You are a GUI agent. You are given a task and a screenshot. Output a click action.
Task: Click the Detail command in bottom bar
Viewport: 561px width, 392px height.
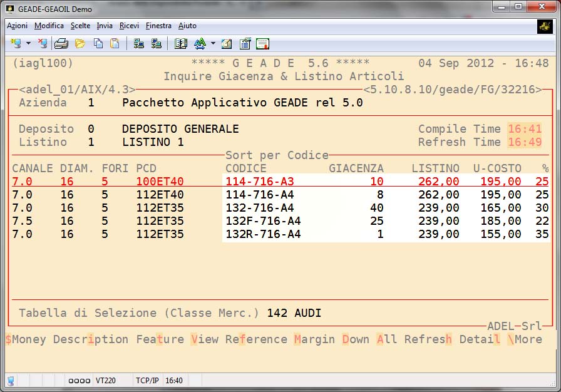480,339
